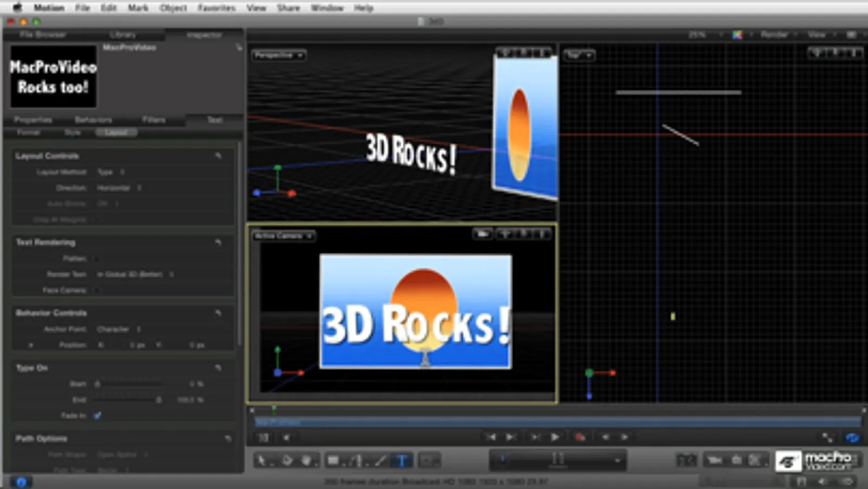This screenshot has height=489, width=868.
Task: Switch to the Library tab
Action: click(123, 35)
